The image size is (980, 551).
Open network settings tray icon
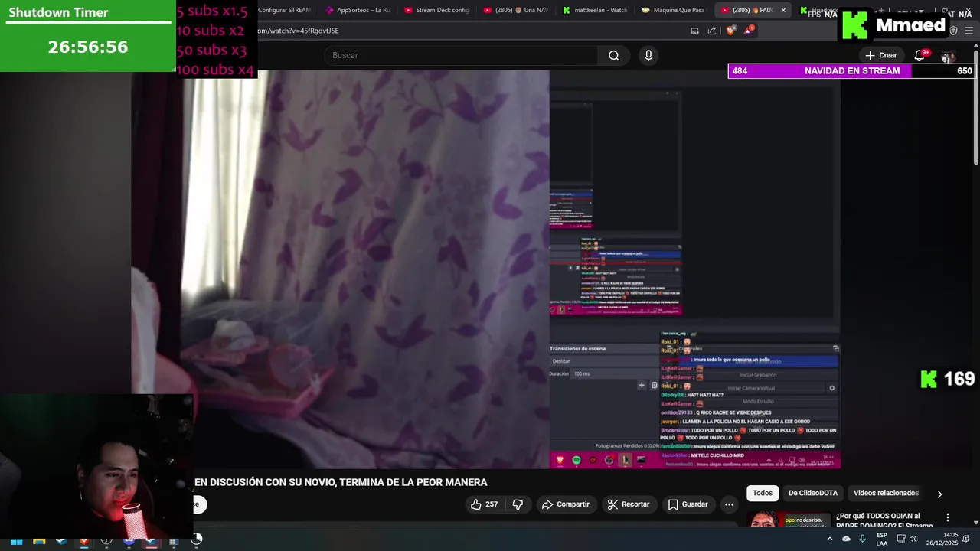point(900,539)
